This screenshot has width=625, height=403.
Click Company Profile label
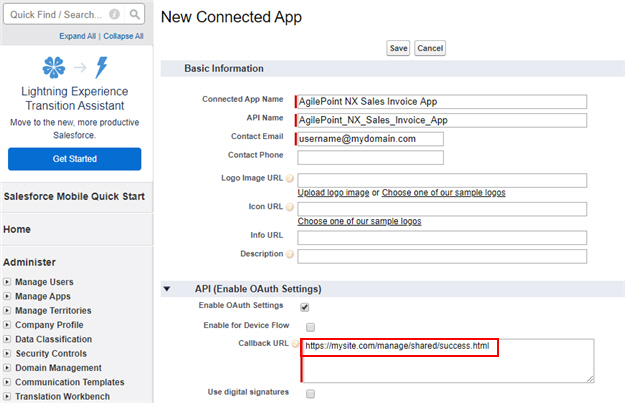[x=49, y=325]
